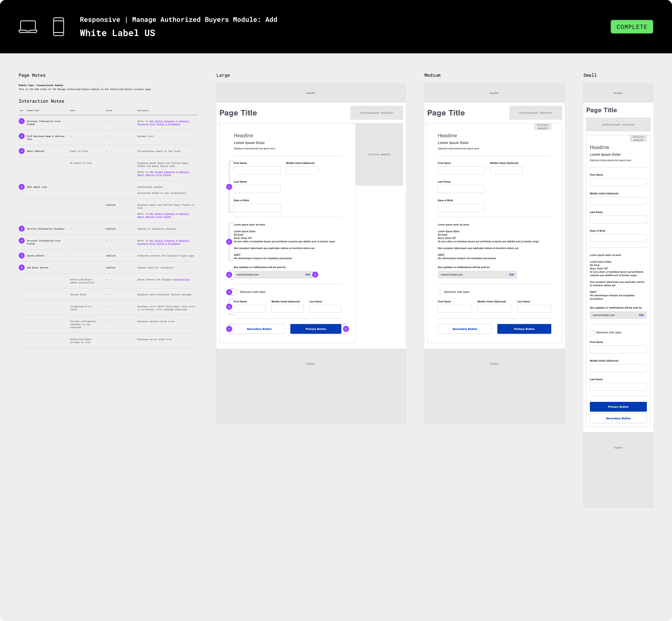This screenshot has width=672, height=621.
Task: Click the mobile phone device icon
Action: pyautogui.click(x=58, y=27)
